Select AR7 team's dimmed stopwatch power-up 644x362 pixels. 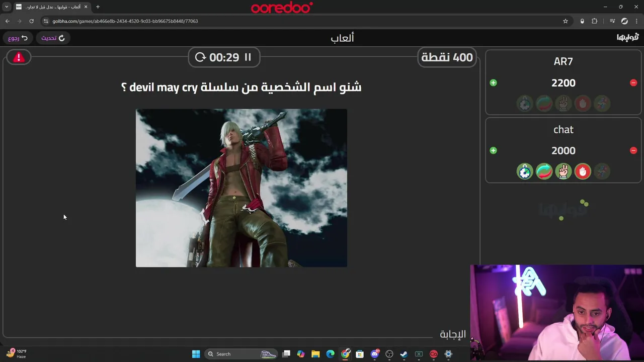click(525, 104)
